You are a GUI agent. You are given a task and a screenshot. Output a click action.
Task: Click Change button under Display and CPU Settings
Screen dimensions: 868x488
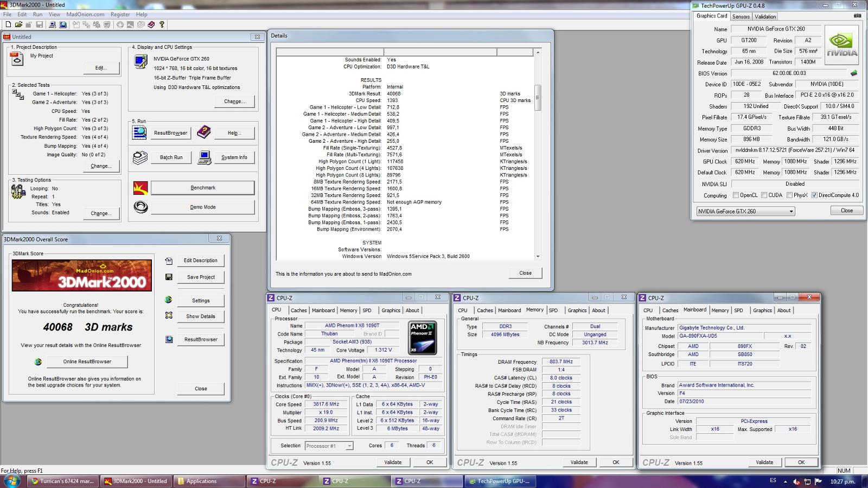234,102
